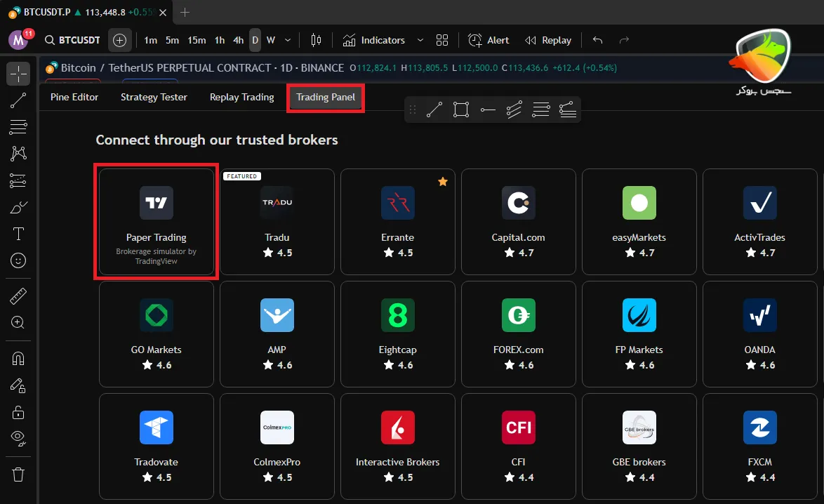The image size is (824, 504).
Task: Select the ruler measure tool
Action: (x=18, y=296)
